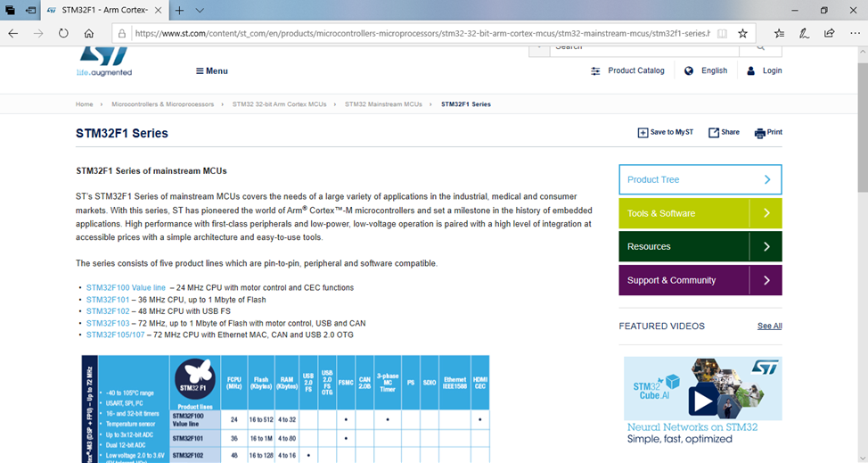The image size is (868, 463).
Task: Open the site Menu hamburger
Action: [x=212, y=70]
